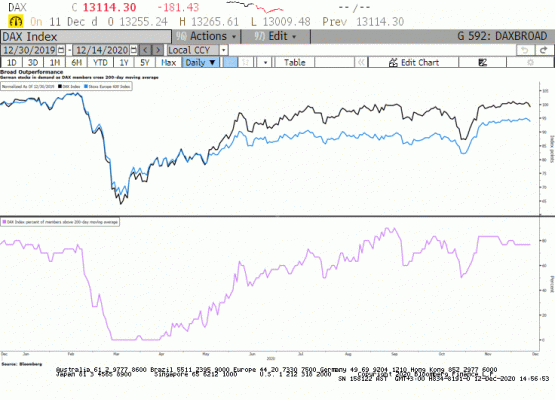Click the low value 13009.48
The height and width of the screenshot is (400, 555).
[x=286, y=22]
